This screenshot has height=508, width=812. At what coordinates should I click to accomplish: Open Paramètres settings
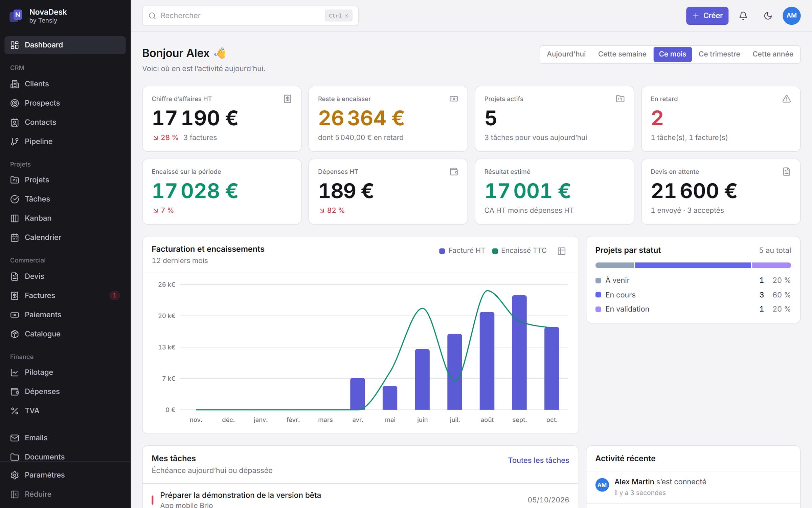coord(65,475)
